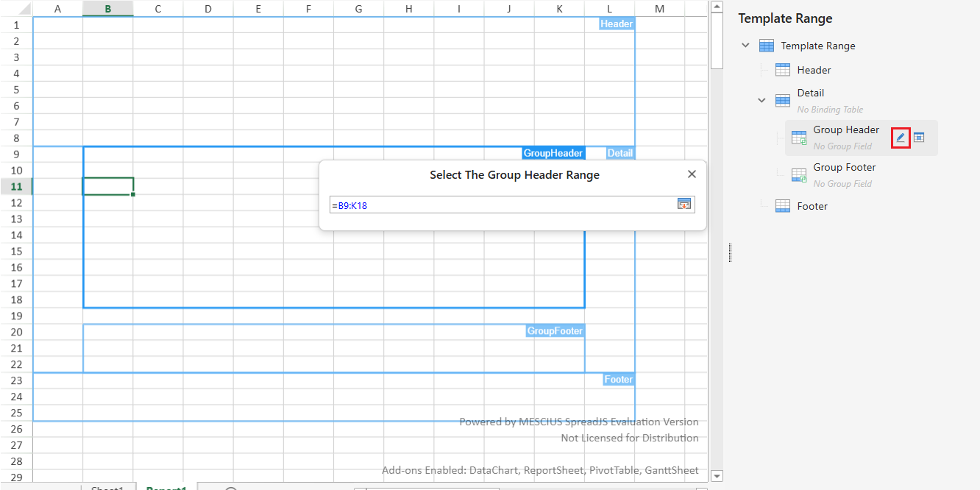Click the GroupHeader label on the sheet
The width and height of the screenshot is (980, 490).
click(553, 153)
